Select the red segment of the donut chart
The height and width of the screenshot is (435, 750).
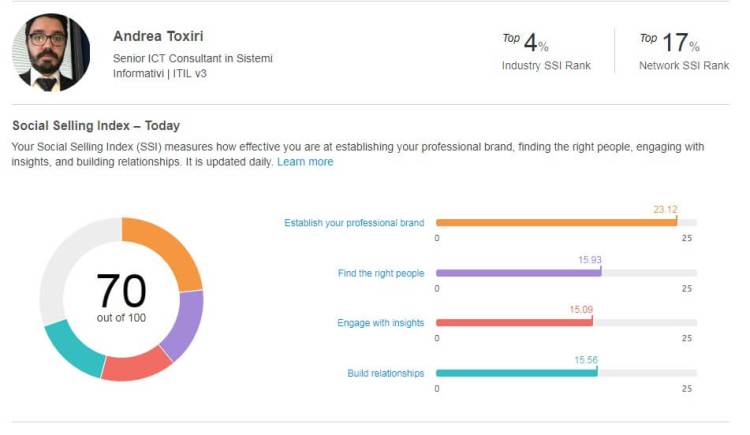[x=137, y=367]
